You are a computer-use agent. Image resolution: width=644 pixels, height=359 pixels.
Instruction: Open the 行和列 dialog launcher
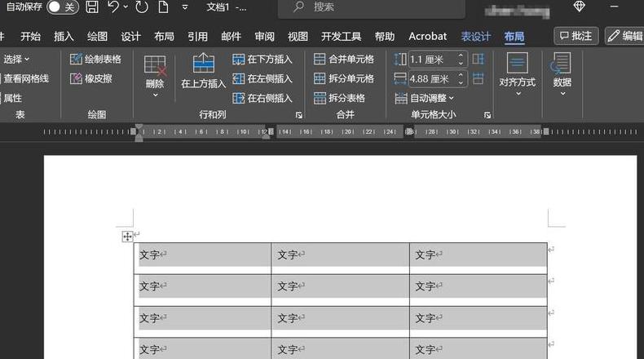click(x=298, y=115)
